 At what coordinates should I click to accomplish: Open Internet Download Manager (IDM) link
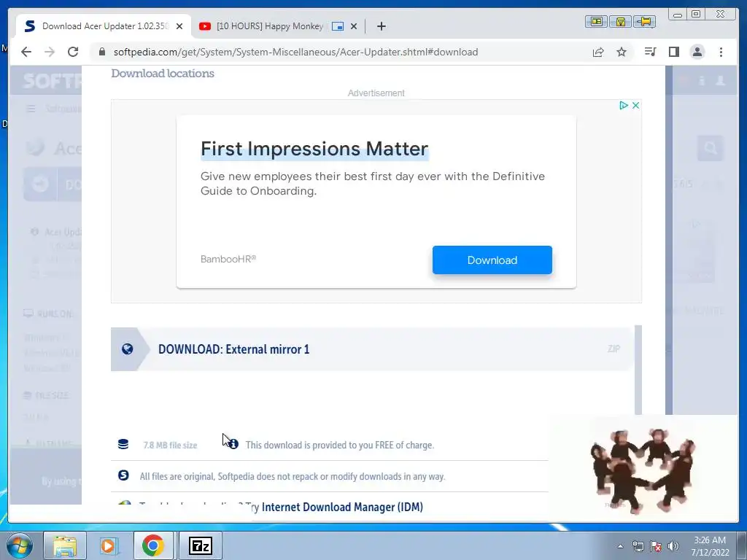[342, 507]
